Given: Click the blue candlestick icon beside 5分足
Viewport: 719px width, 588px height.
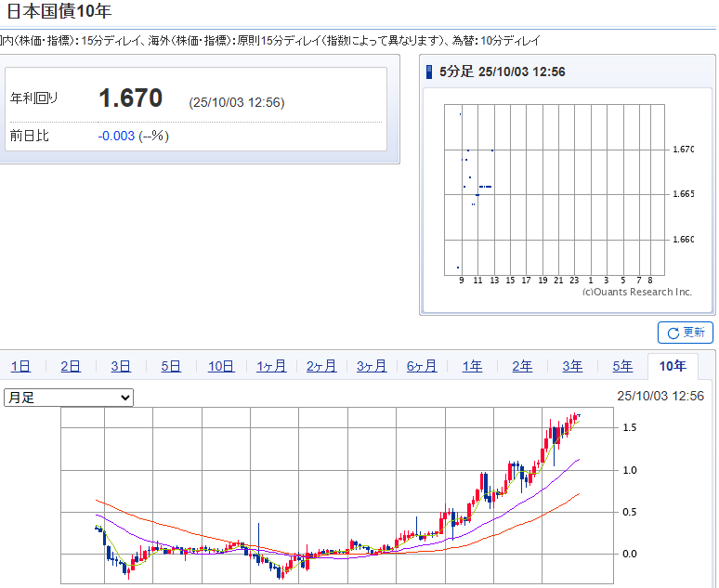Looking at the screenshot, I should pos(428,72).
